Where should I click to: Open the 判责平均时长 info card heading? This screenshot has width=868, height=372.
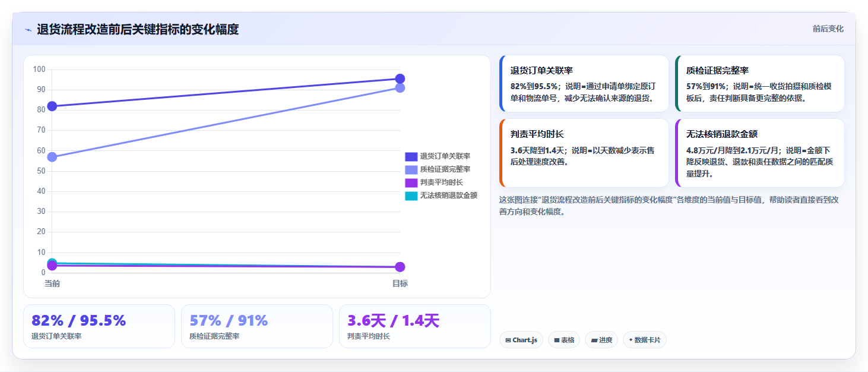(x=537, y=134)
